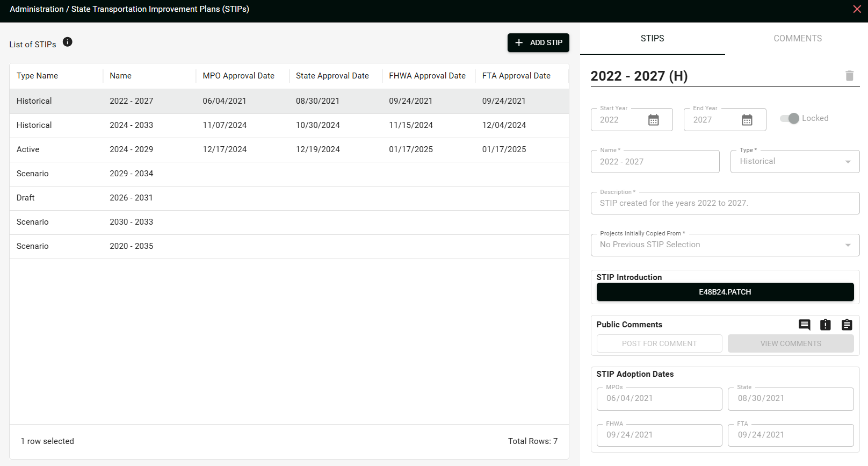Click the FHWA adoption date field
The width and height of the screenshot is (868, 466).
pyautogui.click(x=659, y=435)
